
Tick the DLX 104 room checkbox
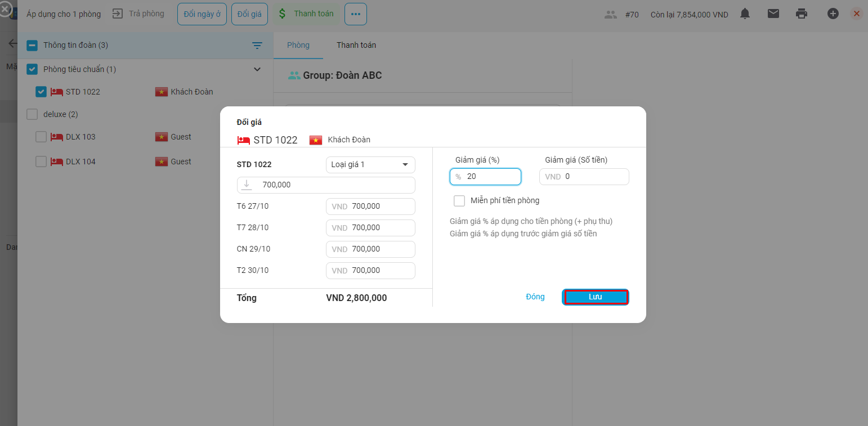pyautogui.click(x=41, y=162)
